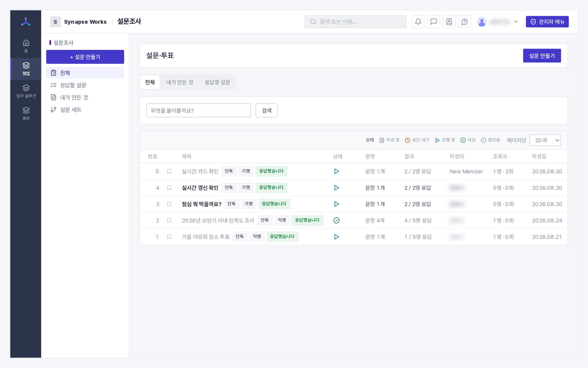Filter by 작성 중 status

pos(390,140)
